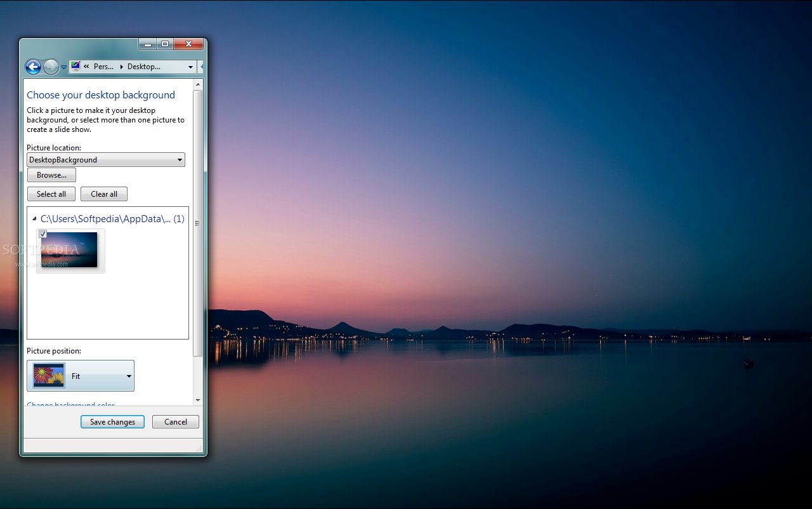
Task: Click the main pane scroll-up arrow
Action: tap(198, 84)
